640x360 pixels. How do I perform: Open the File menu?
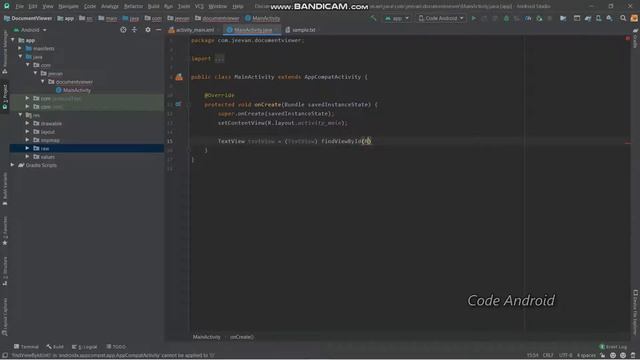coord(20,6)
